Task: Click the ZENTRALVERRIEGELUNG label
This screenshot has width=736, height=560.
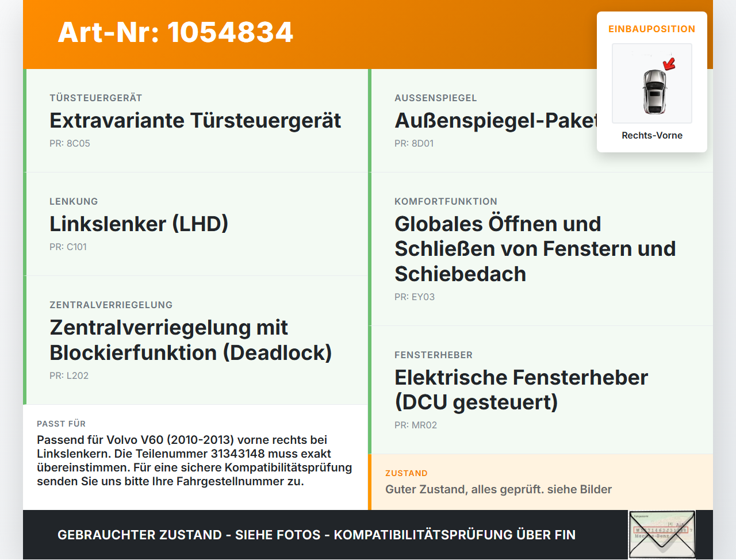Action: pyautogui.click(x=111, y=305)
